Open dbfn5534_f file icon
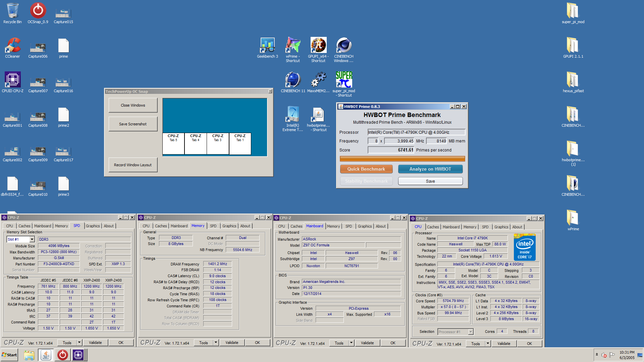 12,186
